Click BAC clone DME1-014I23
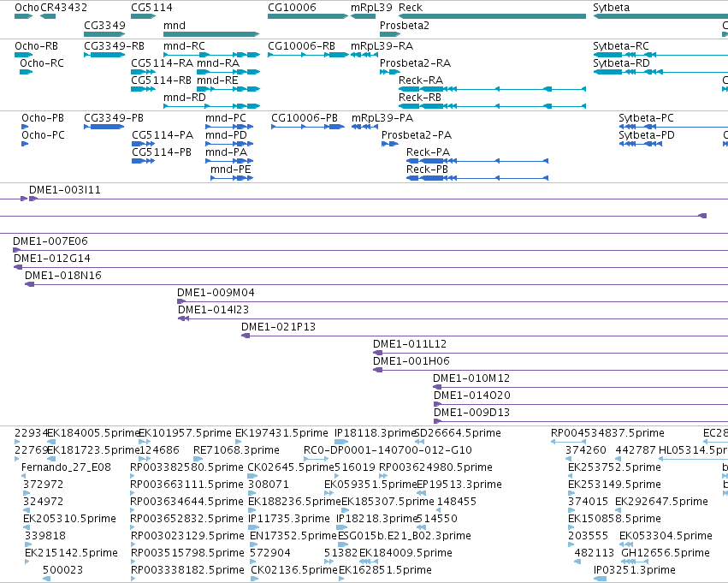The width and height of the screenshot is (728, 583). coord(453,319)
